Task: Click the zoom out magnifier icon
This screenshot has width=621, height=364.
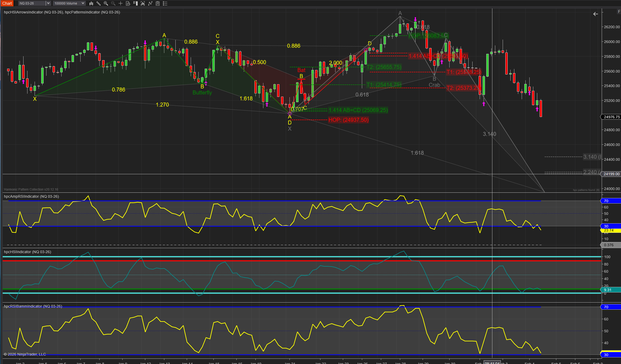Action: (x=113, y=3)
